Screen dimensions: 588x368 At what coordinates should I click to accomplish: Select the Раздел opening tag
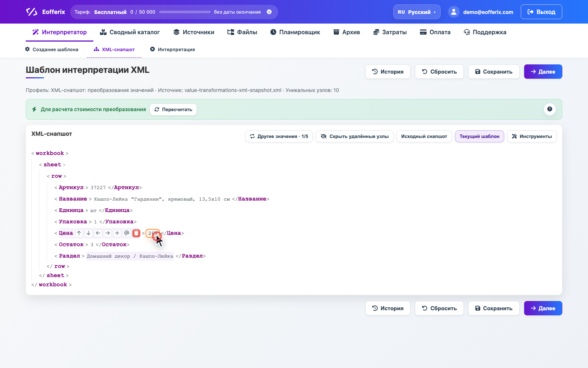[x=69, y=256]
